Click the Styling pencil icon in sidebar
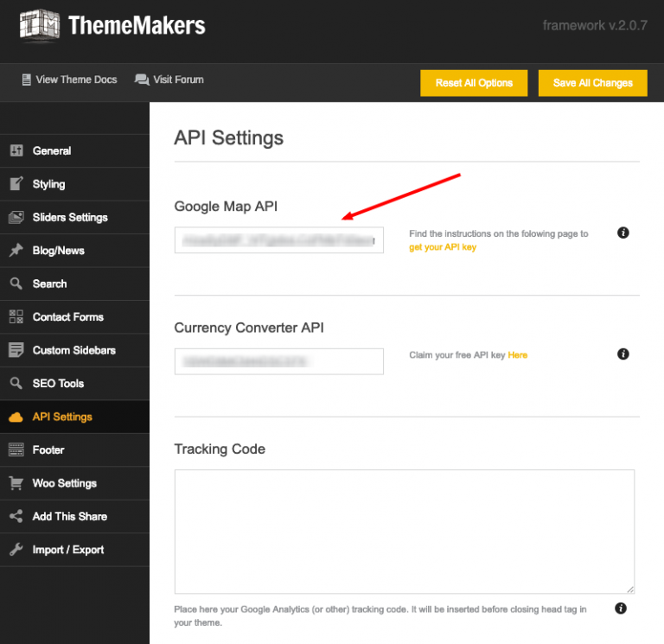 [x=16, y=183]
